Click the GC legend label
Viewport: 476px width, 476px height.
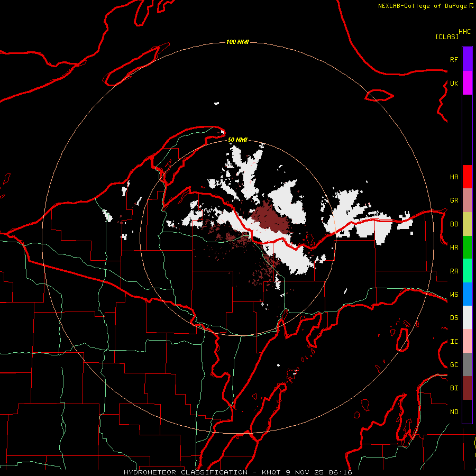coord(454,365)
